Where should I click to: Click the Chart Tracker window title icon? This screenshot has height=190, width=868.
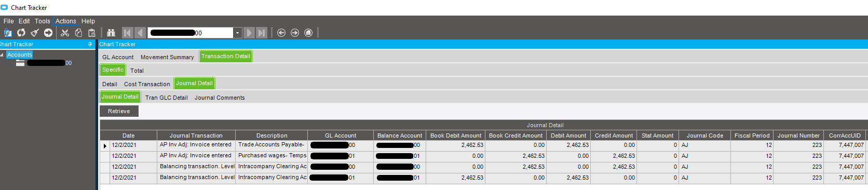coord(4,7)
